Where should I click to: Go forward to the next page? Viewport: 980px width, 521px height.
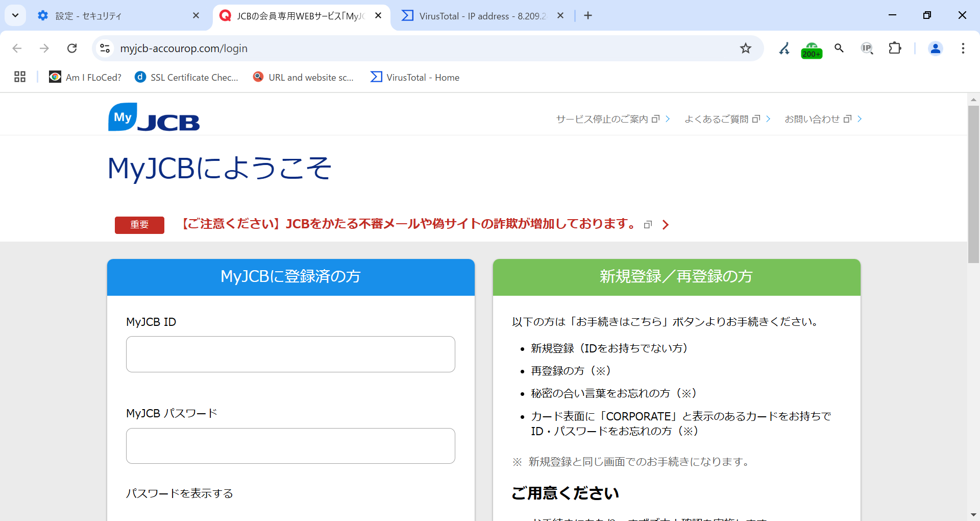point(44,48)
